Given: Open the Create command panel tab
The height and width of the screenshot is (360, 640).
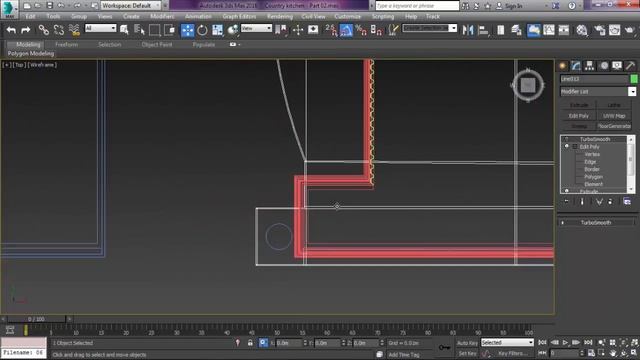Looking at the screenshot, I should tap(563, 66).
